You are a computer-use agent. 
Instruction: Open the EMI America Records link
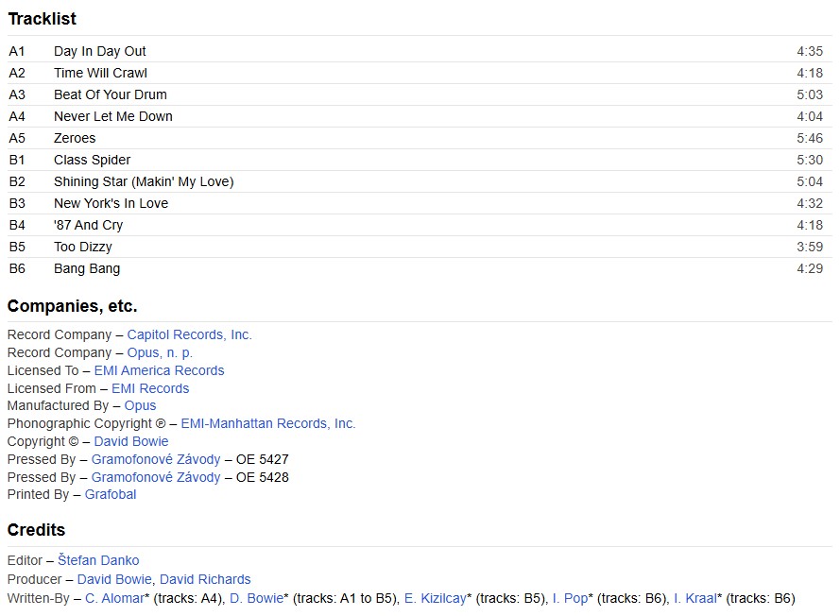pyautogui.click(x=159, y=370)
